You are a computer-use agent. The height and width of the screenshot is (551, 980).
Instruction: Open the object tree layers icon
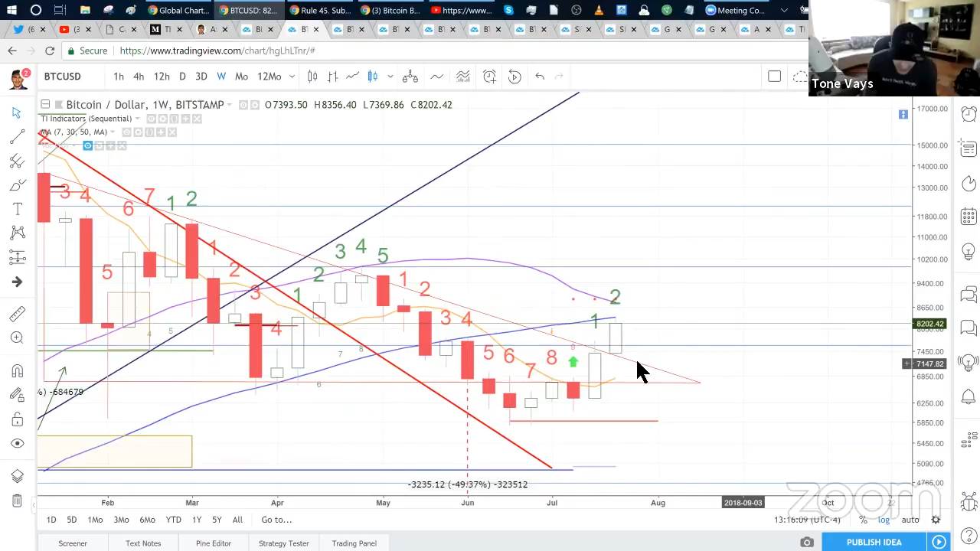[17, 476]
